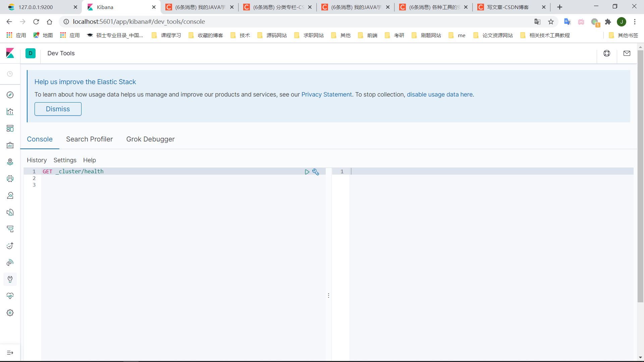Screen dimensions: 644x362
Task: Open Discover compass icon in sidebar
Action: coord(10,95)
